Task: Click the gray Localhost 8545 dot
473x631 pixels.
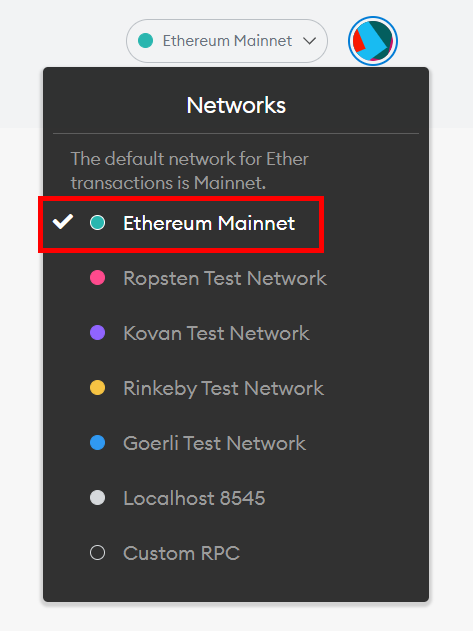Action: point(97,498)
